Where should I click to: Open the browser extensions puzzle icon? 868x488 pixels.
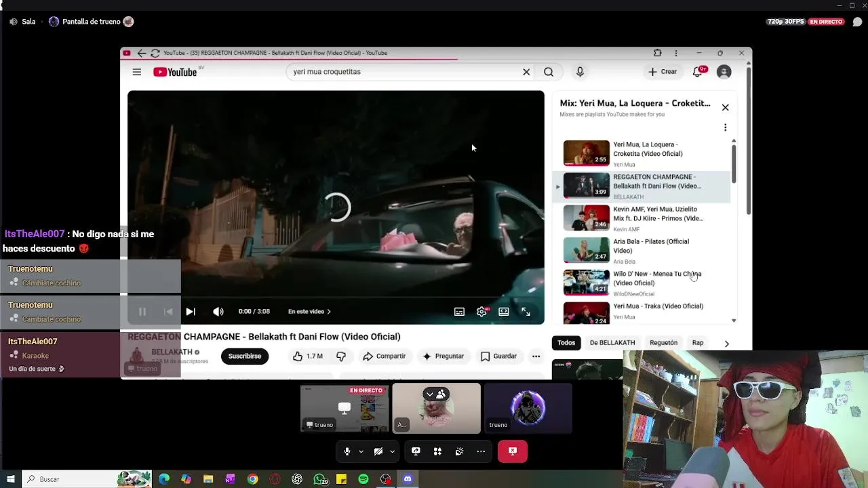pos(657,53)
